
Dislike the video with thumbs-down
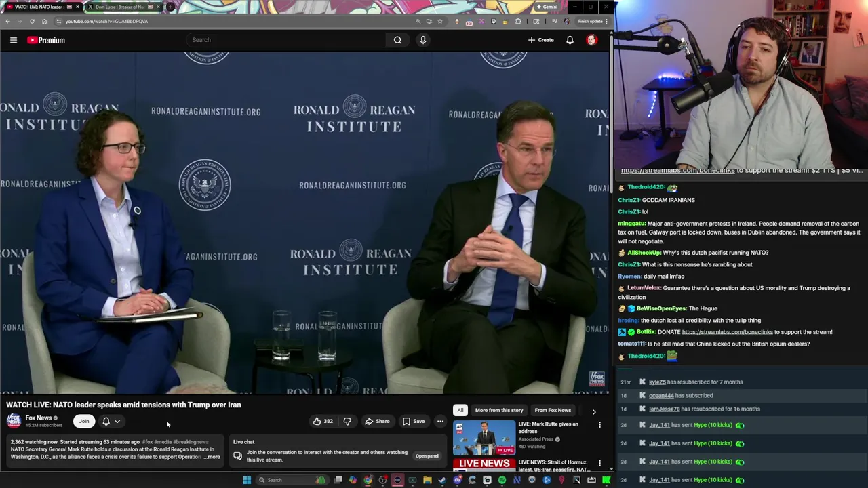[347, 422]
